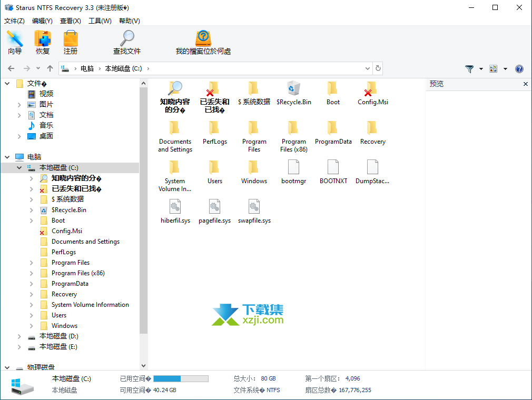
Task: Launch the 向导 recovery wizard
Action: point(15,43)
